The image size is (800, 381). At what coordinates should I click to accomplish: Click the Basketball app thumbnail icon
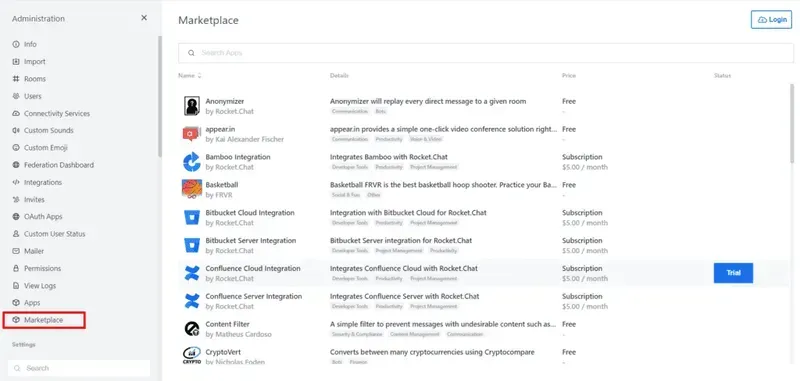192,190
